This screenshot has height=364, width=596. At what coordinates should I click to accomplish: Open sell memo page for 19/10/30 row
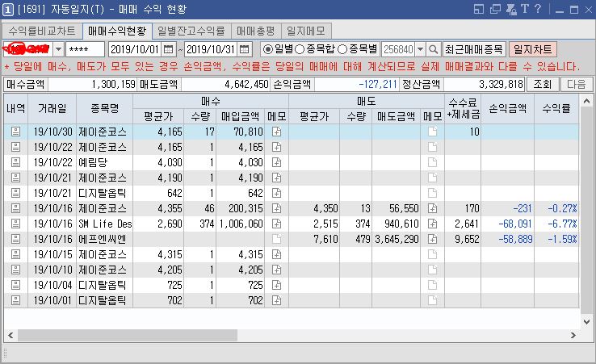click(433, 132)
